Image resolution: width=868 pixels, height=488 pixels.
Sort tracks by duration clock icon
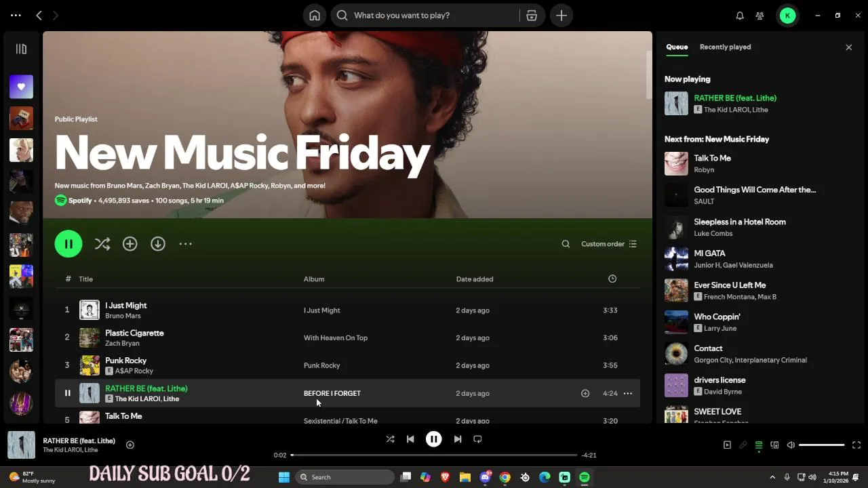click(x=612, y=279)
